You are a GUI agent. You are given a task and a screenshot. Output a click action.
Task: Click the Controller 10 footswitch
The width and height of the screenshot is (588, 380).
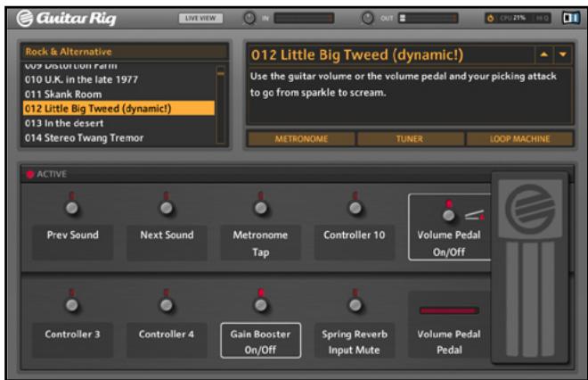tap(355, 207)
